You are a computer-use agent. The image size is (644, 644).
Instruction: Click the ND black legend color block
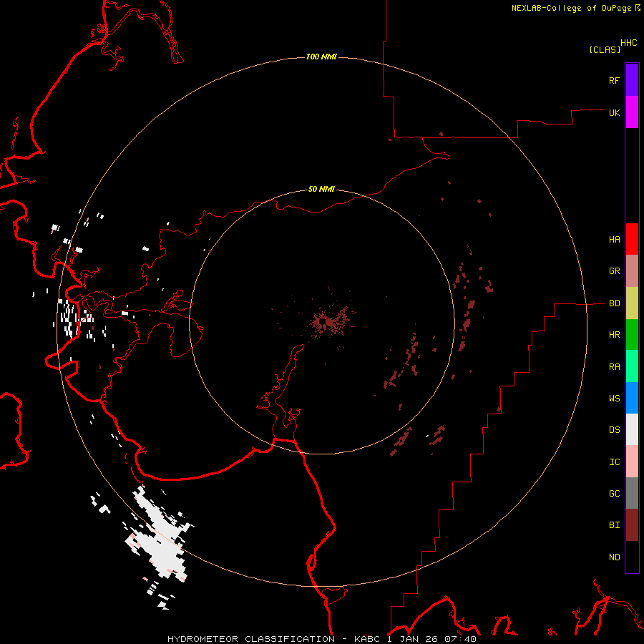pyautogui.click(x=632, y=557)
